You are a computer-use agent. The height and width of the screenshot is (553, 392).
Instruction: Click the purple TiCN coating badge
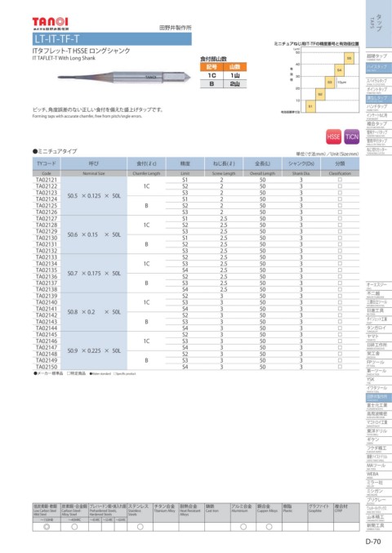tap(351, 137)
